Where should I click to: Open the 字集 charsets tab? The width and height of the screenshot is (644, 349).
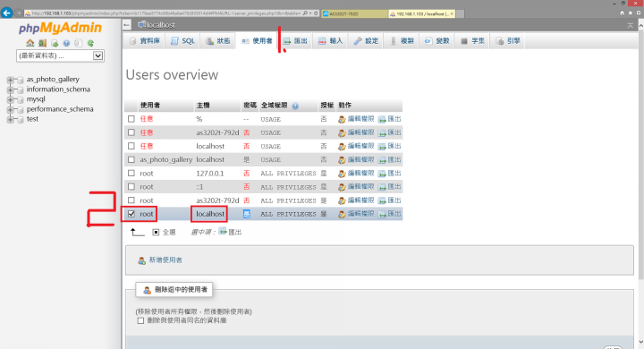point(472,41)
